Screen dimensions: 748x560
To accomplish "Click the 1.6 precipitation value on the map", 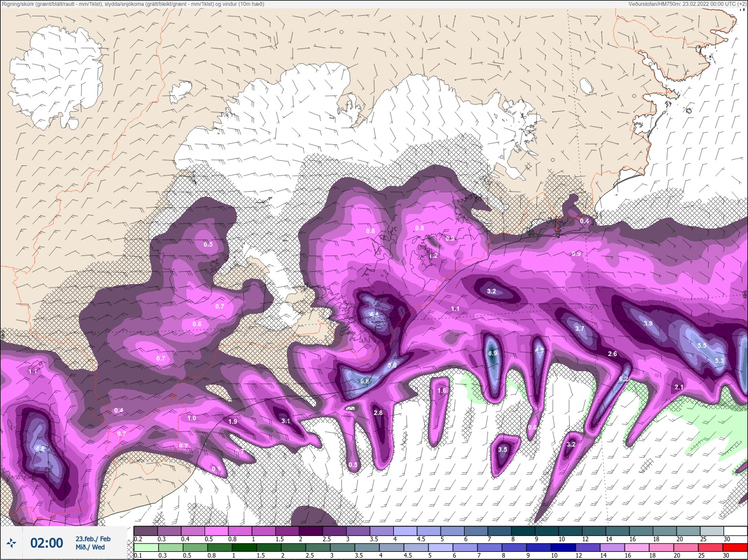I will pos(442,390).
